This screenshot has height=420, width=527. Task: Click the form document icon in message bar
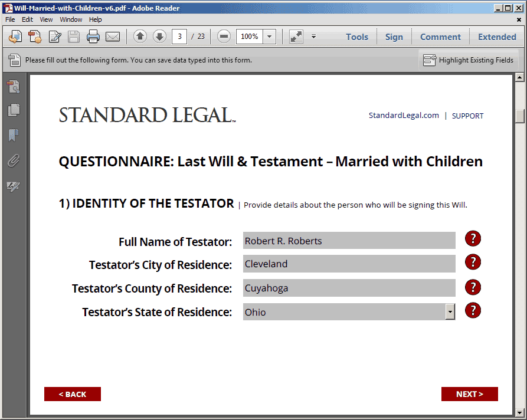coord(14,60)
